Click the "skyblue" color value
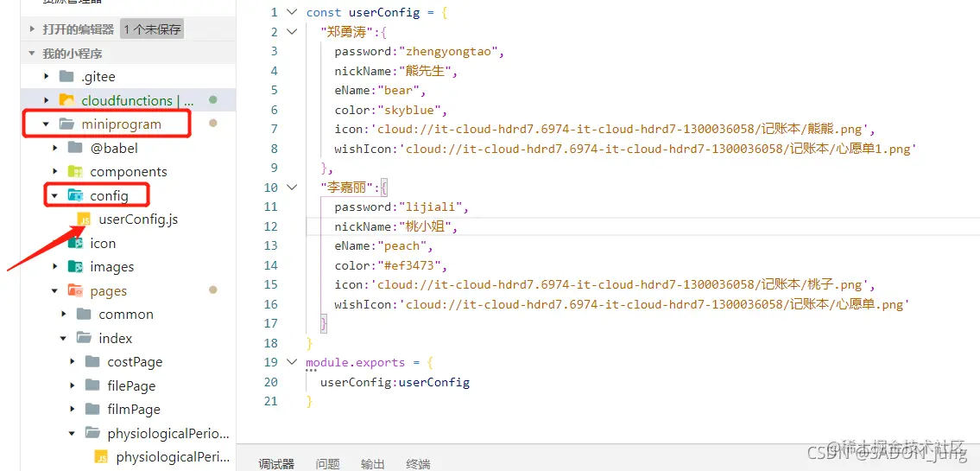The image size is (980, 471). coord(408,110)
